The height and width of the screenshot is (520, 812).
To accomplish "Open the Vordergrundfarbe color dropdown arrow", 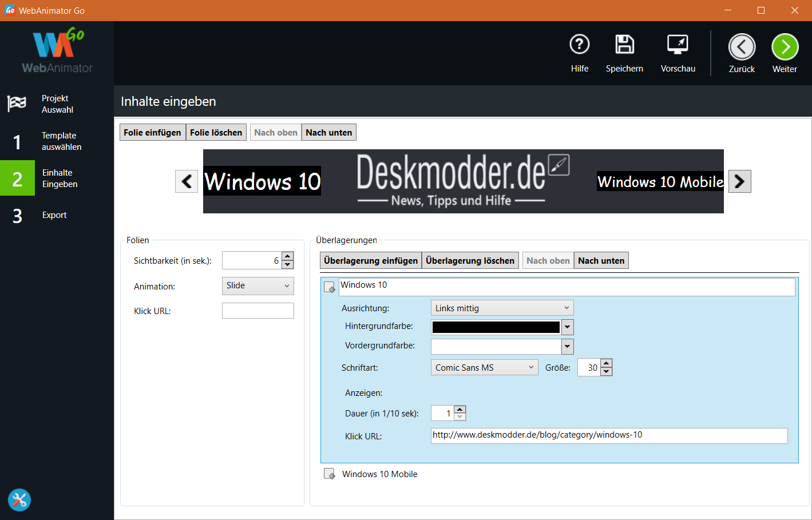I will tap(568, 346).
